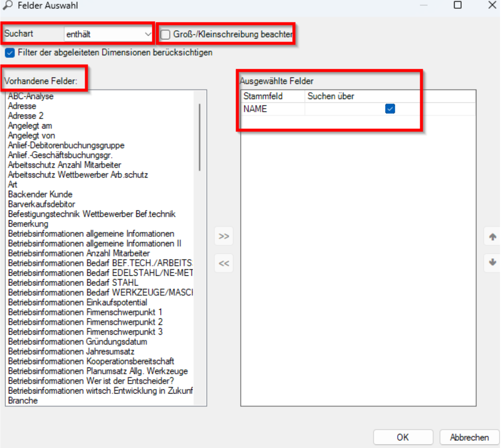Click the remove field double-arrow button
Image resolution: width=501 pixels, height=448 pixels.
click(224, 263)
